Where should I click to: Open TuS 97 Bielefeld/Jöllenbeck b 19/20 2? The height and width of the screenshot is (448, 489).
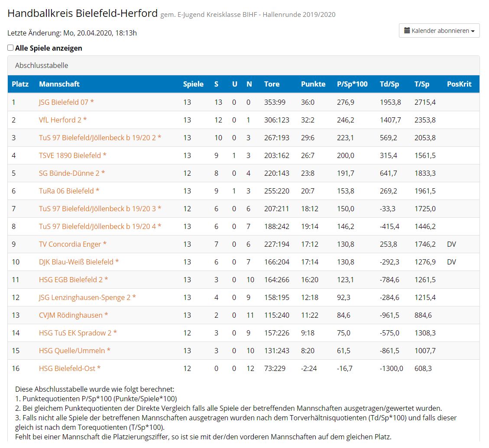point(100,138)
